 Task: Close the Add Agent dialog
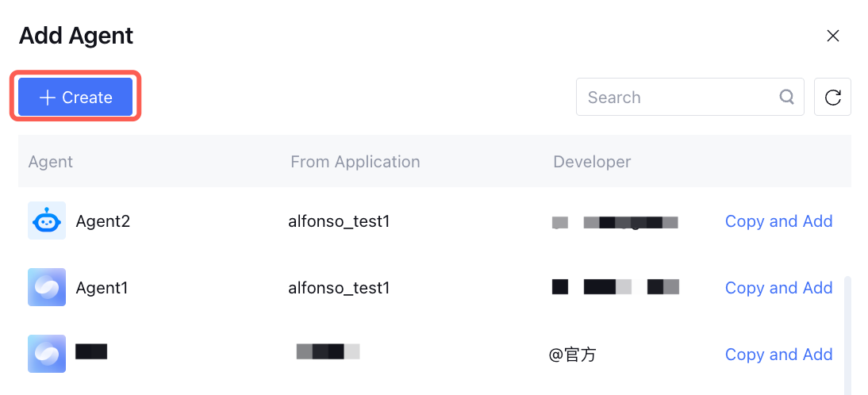832,36
